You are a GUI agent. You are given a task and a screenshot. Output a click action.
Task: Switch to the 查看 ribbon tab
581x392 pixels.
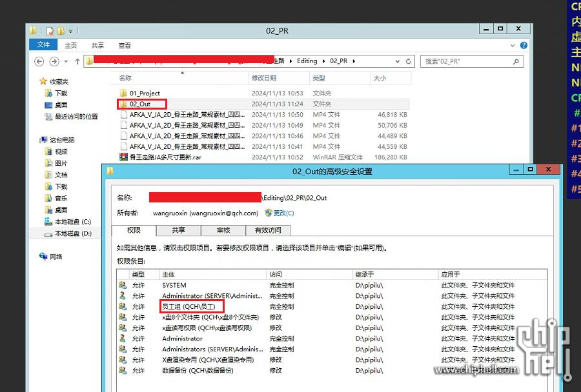[125, 45]
